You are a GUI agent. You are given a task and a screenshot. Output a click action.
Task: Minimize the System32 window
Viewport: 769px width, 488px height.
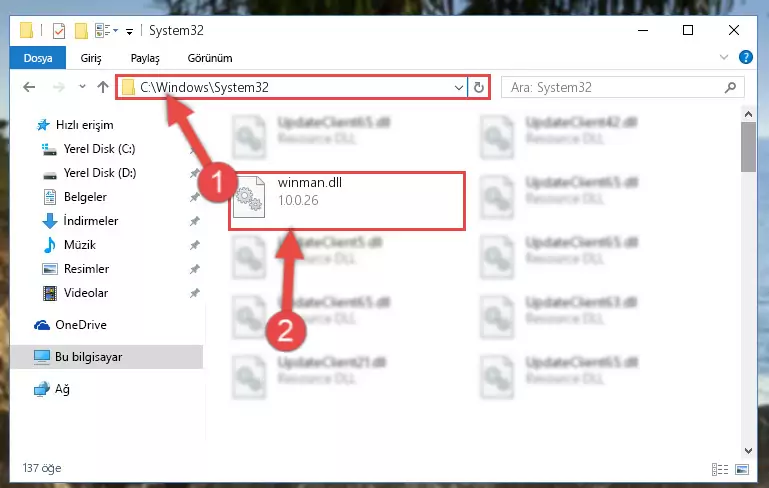(x=643, y=30)
